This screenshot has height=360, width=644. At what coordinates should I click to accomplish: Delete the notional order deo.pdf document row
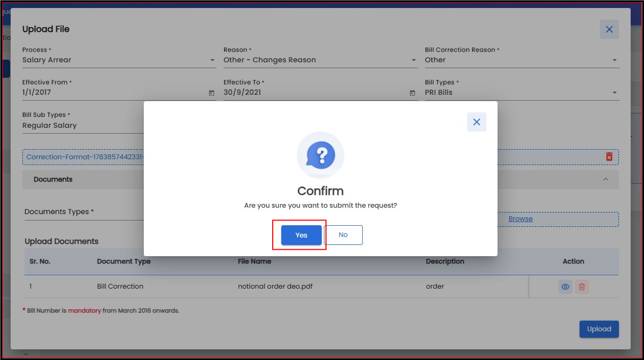point(582,287)
